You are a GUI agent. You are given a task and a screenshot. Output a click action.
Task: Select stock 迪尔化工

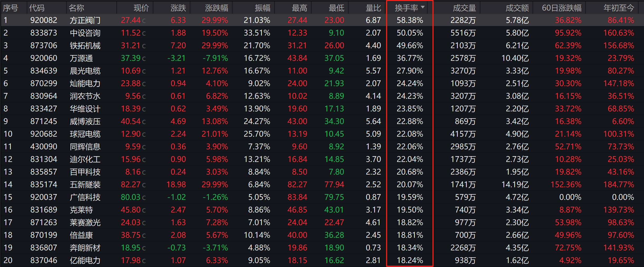(85, 159)
